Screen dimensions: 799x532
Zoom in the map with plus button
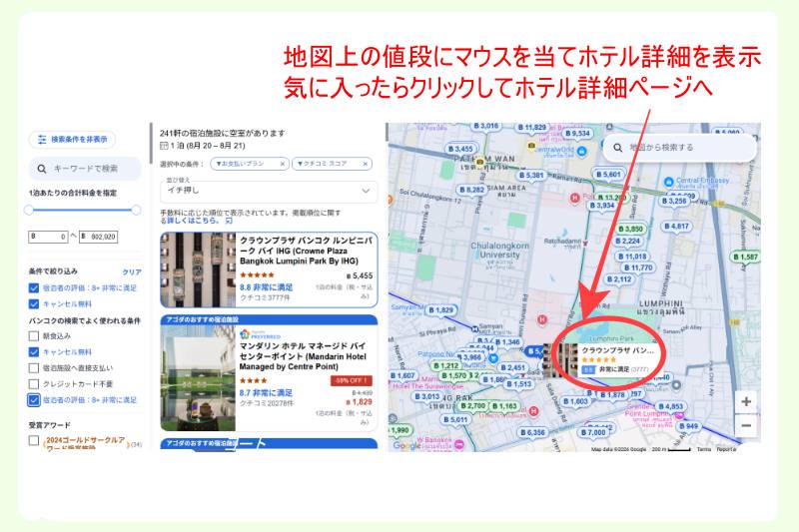pyautogui.click(x=746, y=401)
